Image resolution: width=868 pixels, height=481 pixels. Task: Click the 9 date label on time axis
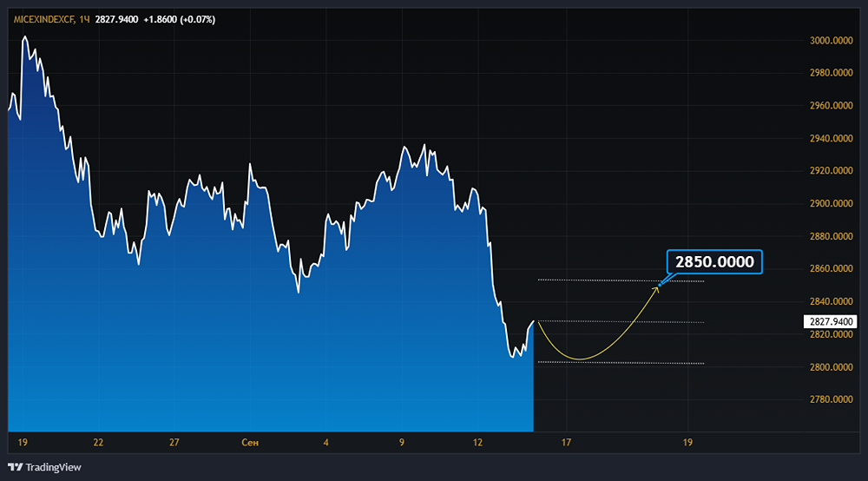(402, 443)
